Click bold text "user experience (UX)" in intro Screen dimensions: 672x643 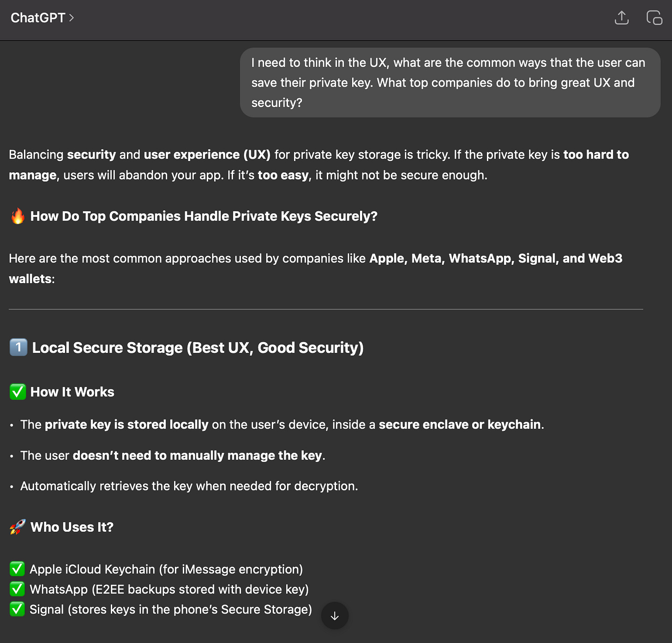[207, 155]
